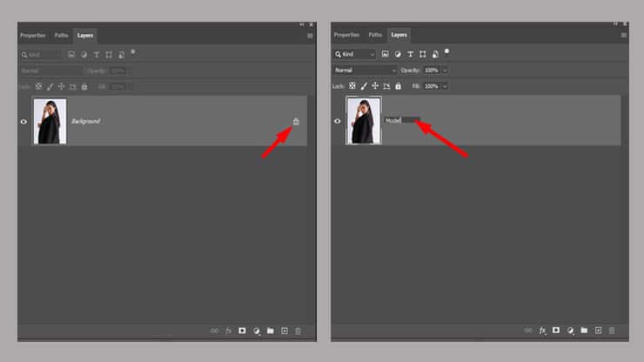Select Layers tab in left panel

[85, 36]
